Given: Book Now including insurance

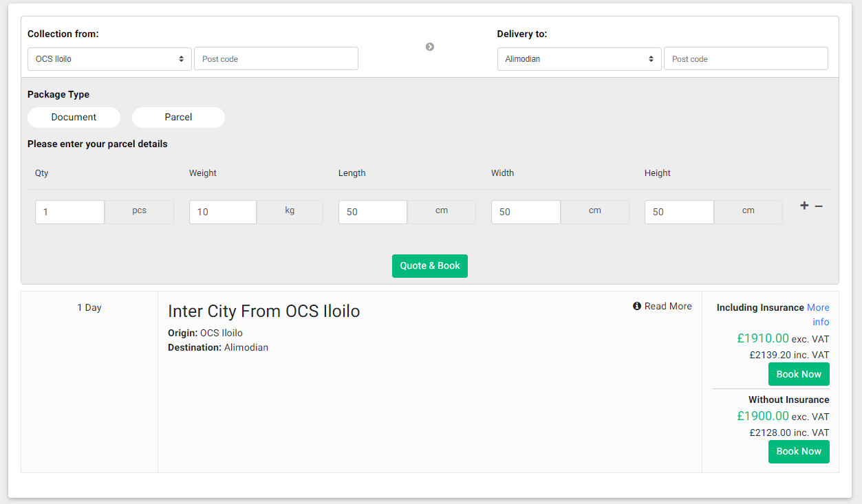Looking at the screenshot, I should point(799,374).
